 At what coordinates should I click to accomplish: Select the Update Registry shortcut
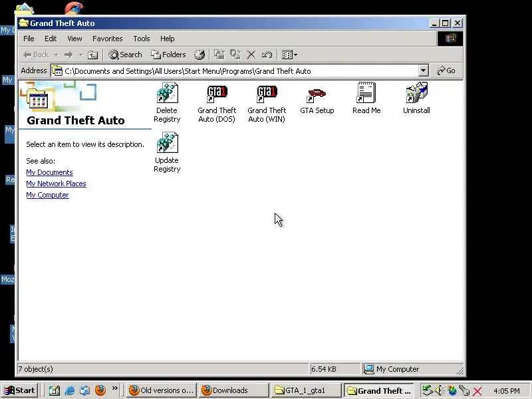click(167, 152)
